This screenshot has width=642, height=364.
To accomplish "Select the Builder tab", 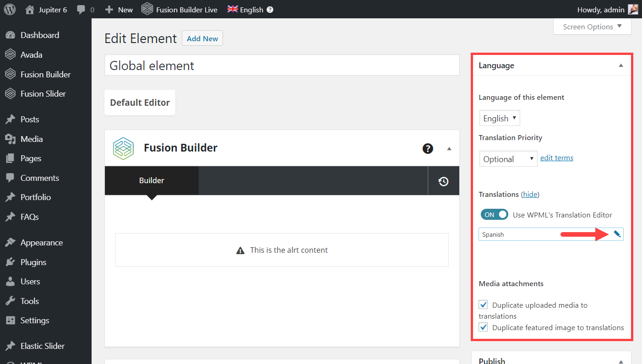I will (152, 180).
